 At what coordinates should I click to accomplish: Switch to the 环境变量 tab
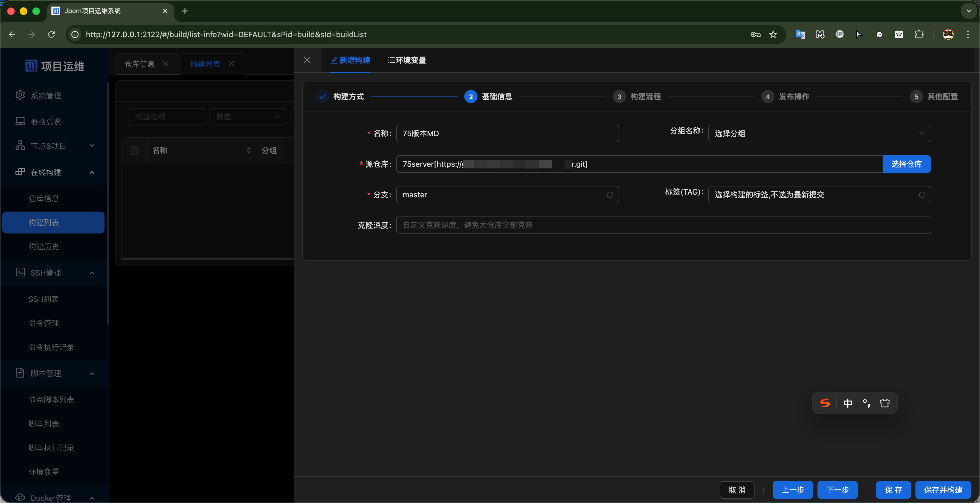(x=407, y=60)
